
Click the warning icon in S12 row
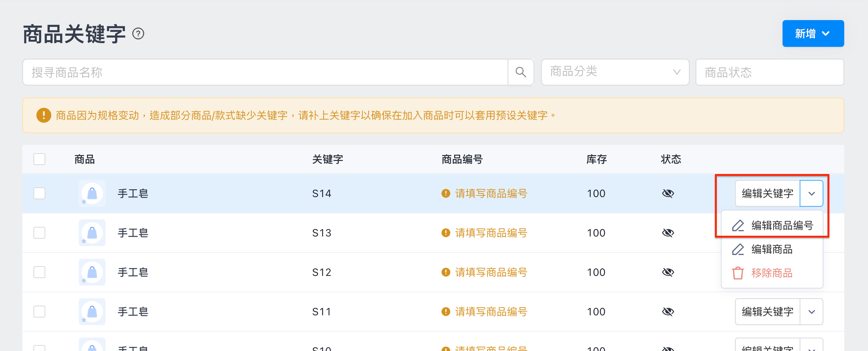point(446,272)
